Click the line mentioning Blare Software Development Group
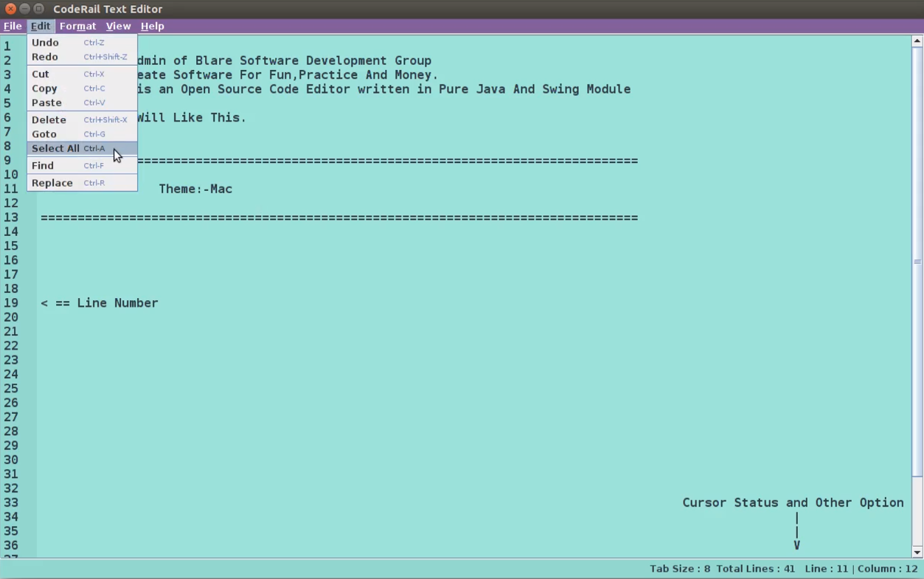 click(x=285, y=60)
